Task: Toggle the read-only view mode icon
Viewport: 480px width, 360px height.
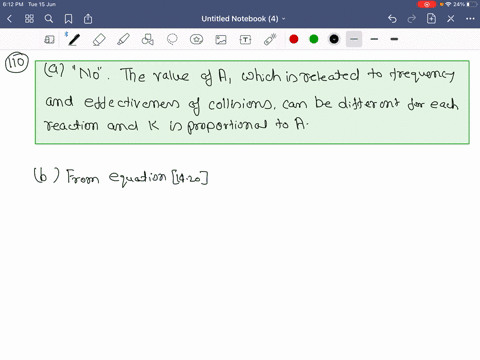Action: point(49,40)
